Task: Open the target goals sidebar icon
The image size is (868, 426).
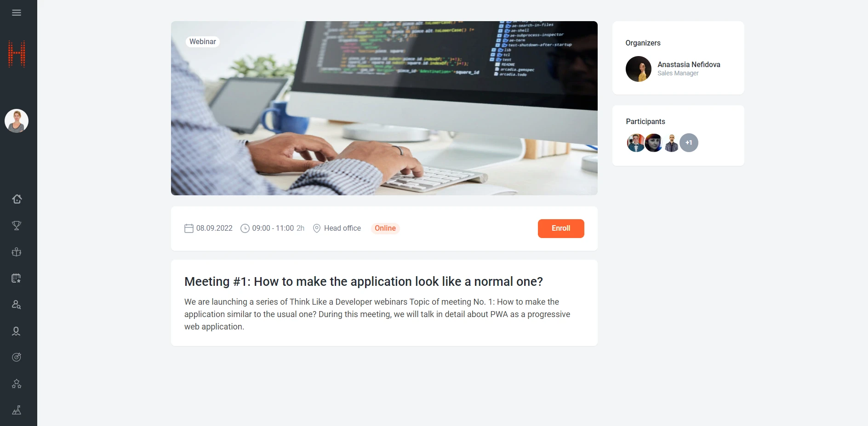Action: (17, 357)
